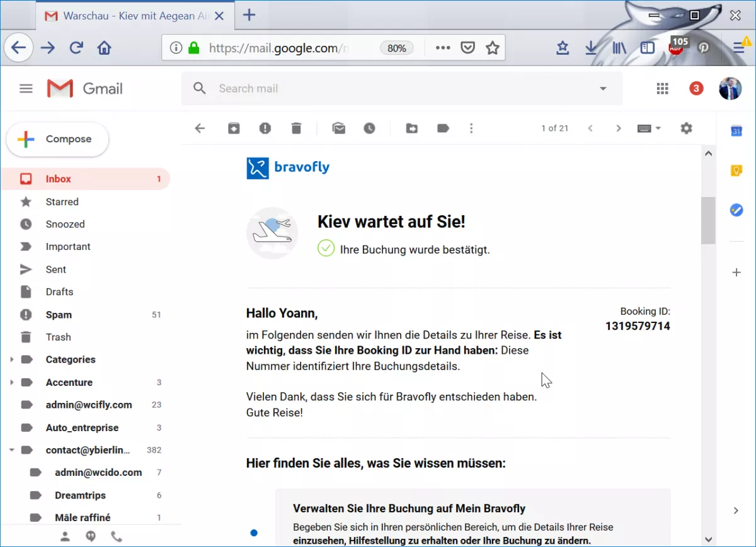This screenshot has width=756, height=547.
Task: Open page actions three-dot menu in address bar
Action: (443, 48)
